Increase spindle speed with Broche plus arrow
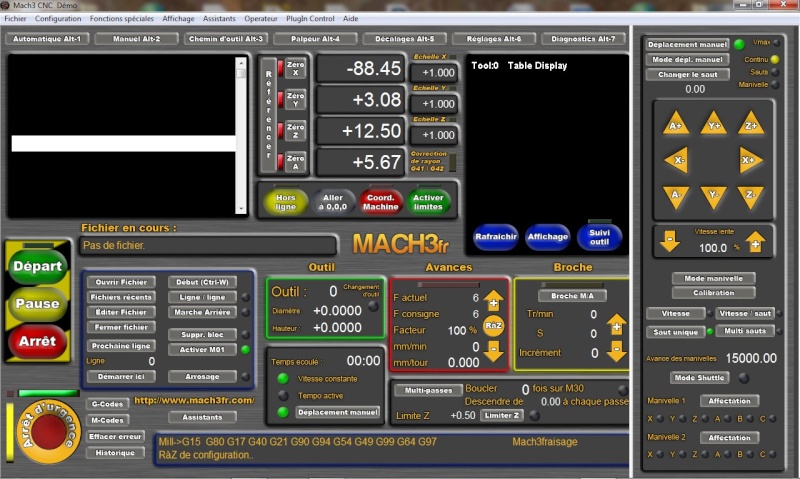800x479 pixels. (x=616, y=325)
